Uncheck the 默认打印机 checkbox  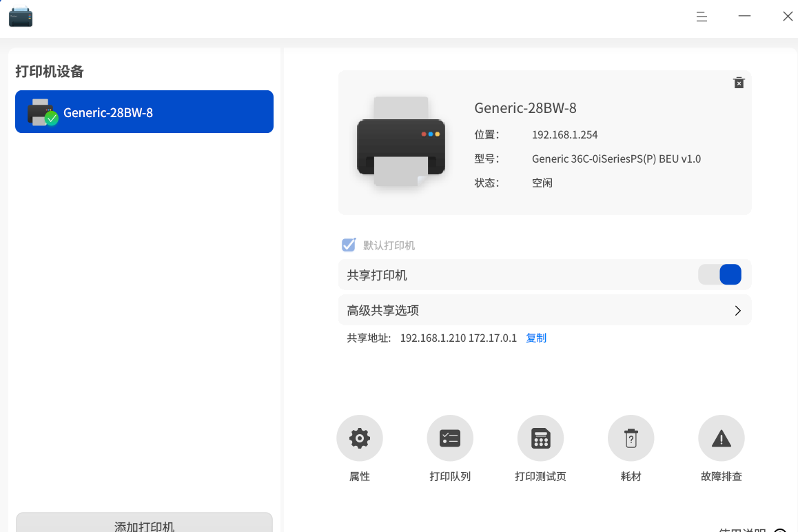click(349, 245)
